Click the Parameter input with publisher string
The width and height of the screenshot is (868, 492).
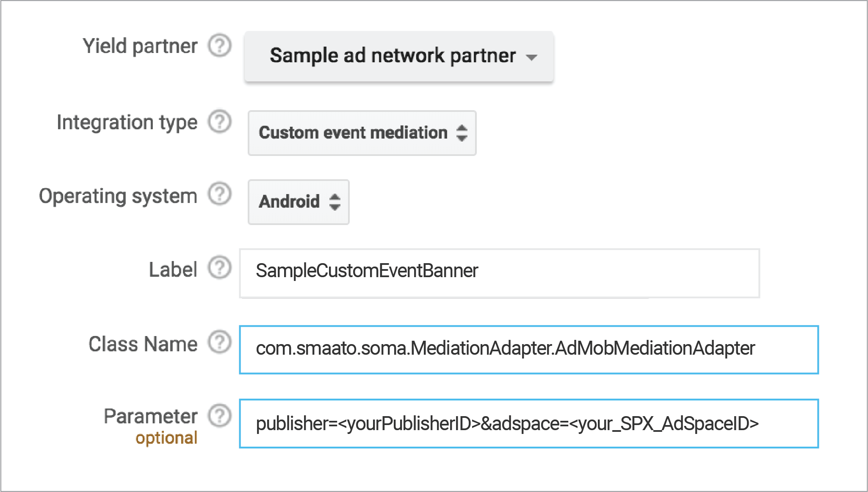528,423
